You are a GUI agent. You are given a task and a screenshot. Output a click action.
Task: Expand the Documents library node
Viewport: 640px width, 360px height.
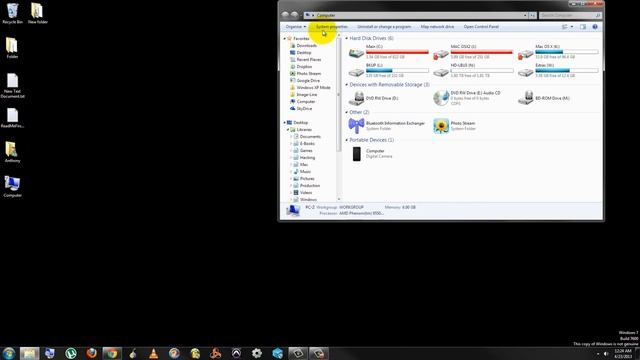(x=291, y=137)
